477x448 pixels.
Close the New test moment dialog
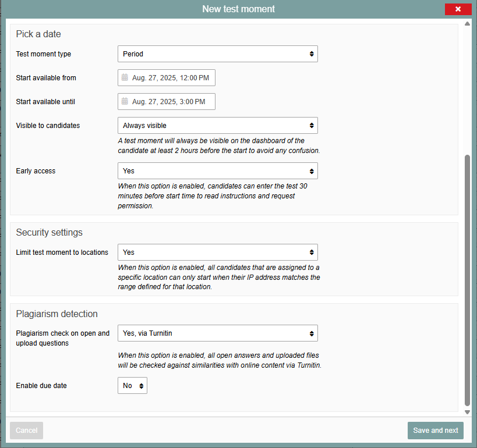pos(458,9)
